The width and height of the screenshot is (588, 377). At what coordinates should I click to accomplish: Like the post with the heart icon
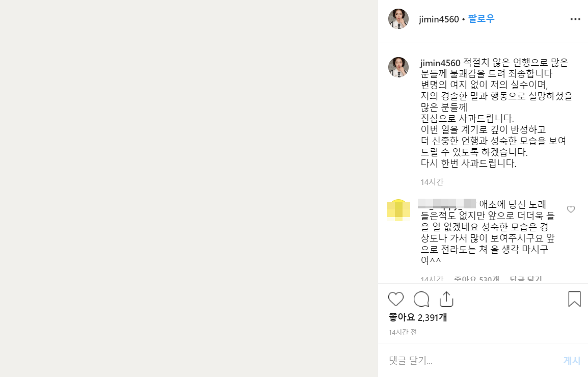pos(395,299)
